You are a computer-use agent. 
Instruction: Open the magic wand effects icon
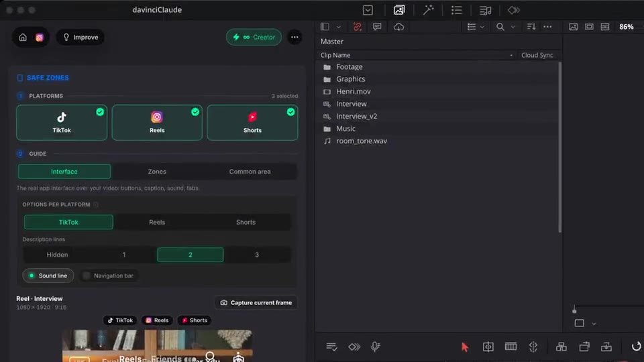pos(429,10)
